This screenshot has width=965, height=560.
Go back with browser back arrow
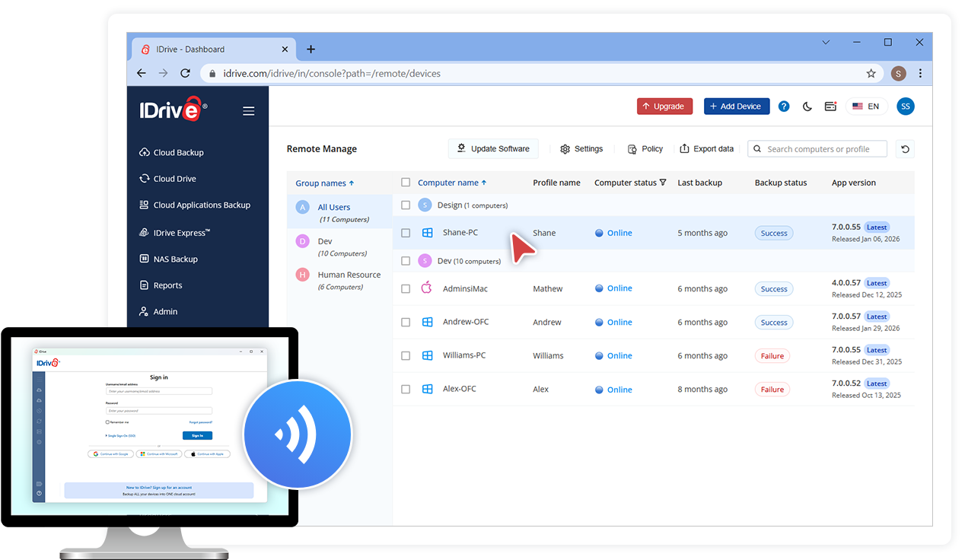(141, 73)
